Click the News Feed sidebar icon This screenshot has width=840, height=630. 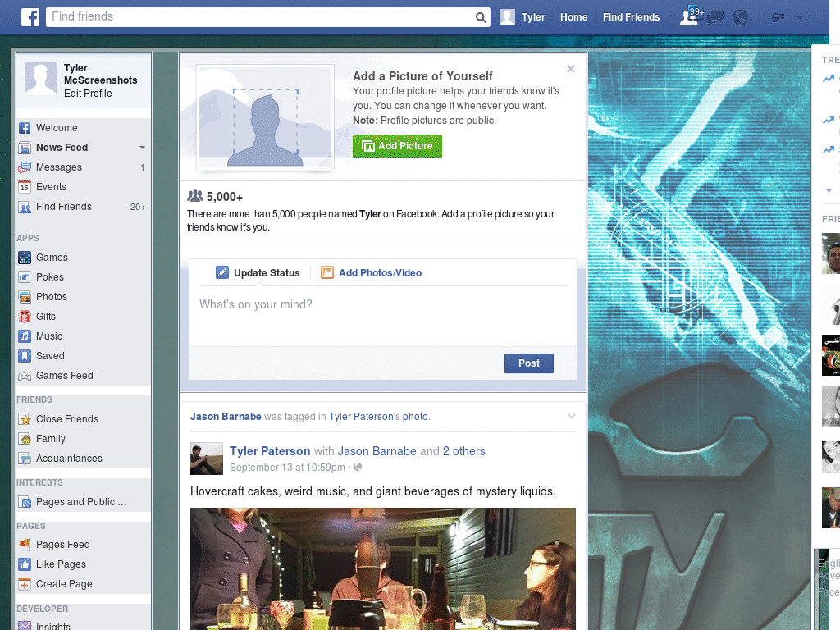[x=25, y=148]
